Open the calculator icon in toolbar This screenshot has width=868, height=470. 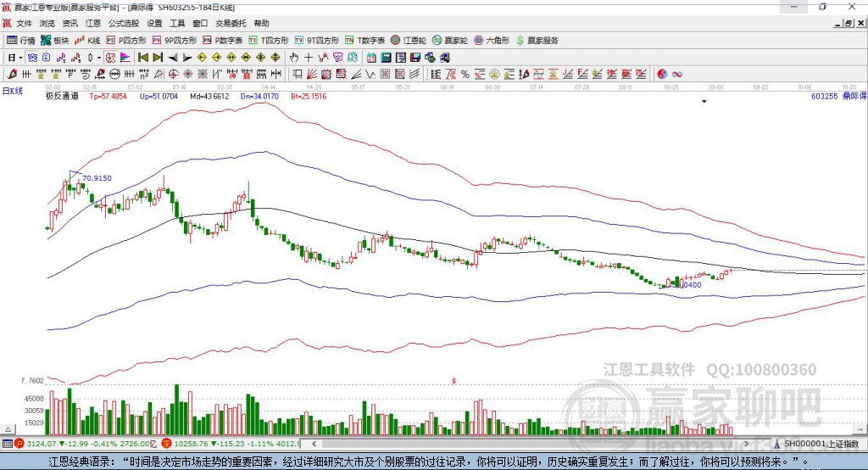[x=386, y=58]
